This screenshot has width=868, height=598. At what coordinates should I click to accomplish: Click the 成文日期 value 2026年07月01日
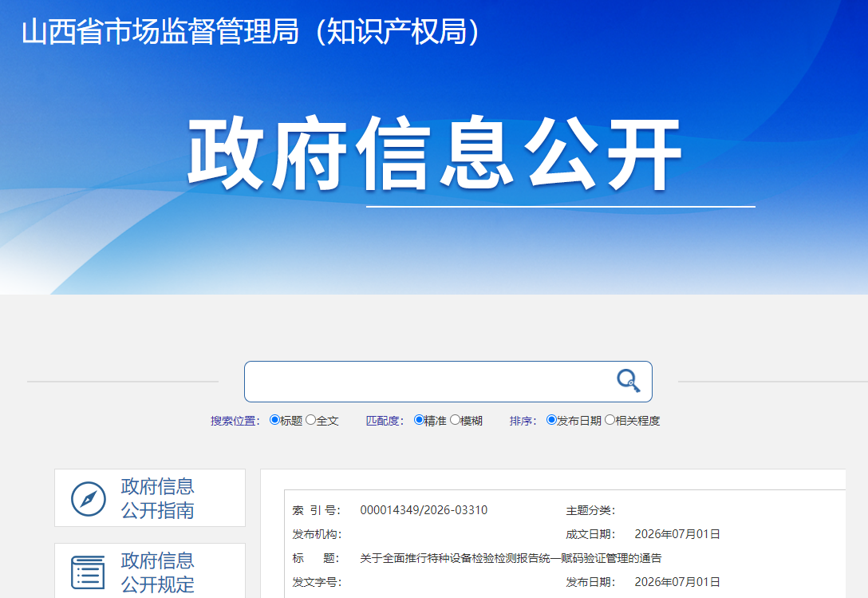point(677,534)
